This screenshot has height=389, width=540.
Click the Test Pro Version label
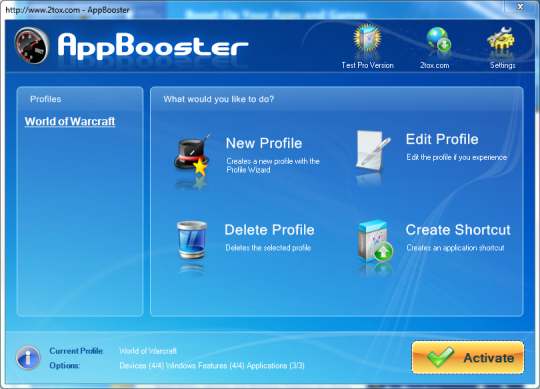pyautogui.click(x=367, y=65)
